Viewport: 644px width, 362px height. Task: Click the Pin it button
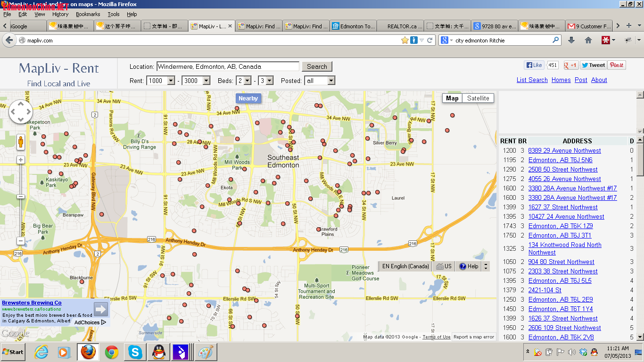point(617,65)
